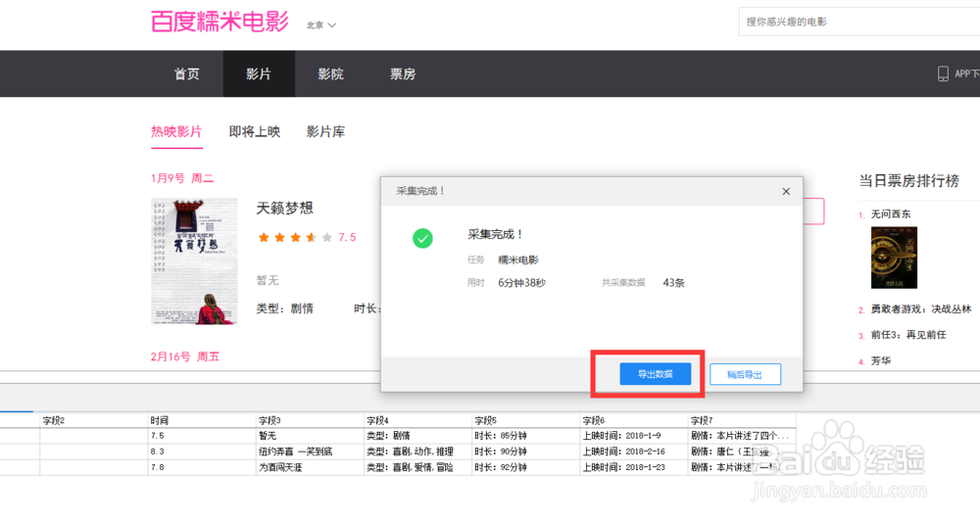Open the 影院 navigation item

[x=330, y=74]
